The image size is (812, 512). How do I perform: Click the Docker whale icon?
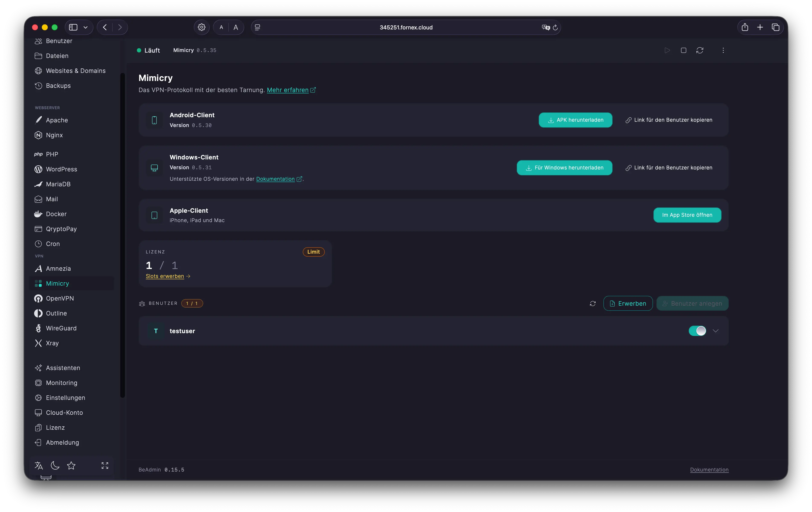(38, 214)
